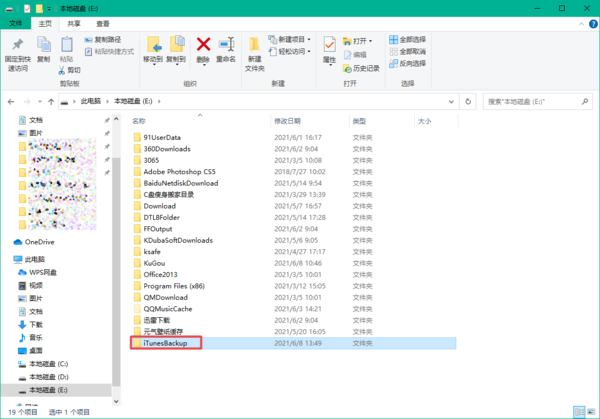This screenshot has height=419, width=600.
Task: Select the 360Downloads folder
Action: pyautogui.click(x=167, y=149)
